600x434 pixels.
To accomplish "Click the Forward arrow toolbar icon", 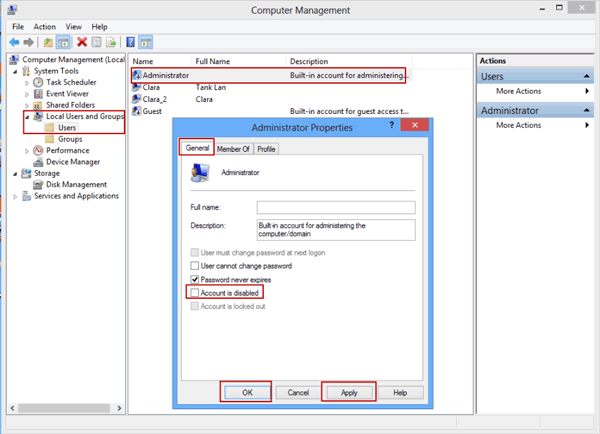I will pos(28,42).
